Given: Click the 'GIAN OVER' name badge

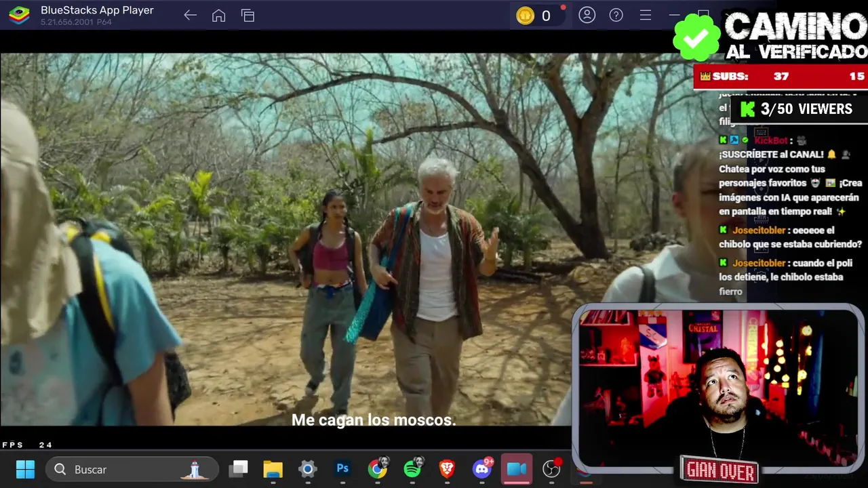Looking at the screenshot, I should [719, 469].
